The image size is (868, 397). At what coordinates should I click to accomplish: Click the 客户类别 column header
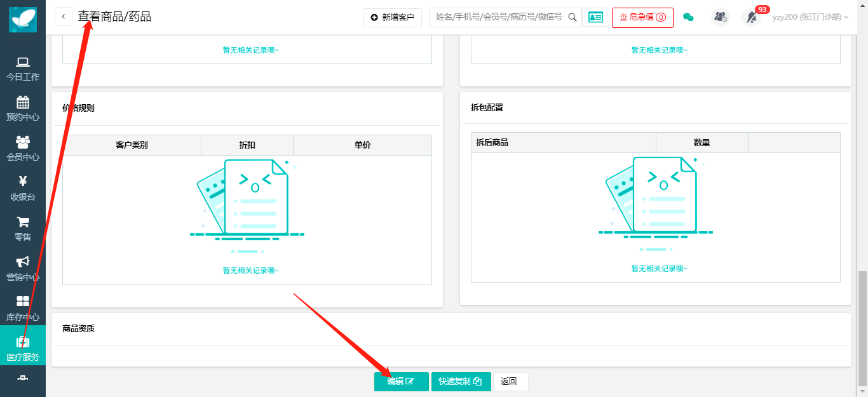[132, 145]
